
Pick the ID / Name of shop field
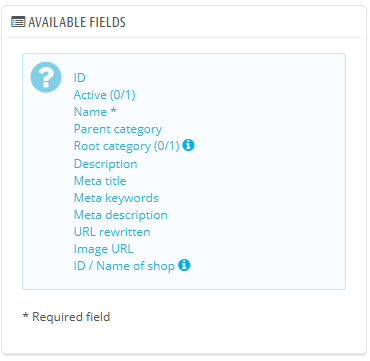pos(124,266)
